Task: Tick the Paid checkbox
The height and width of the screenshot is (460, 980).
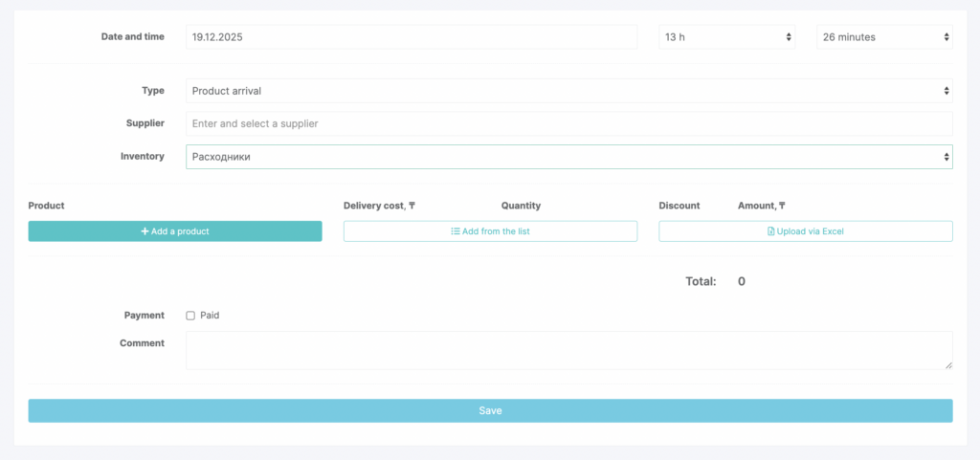Action: (x=190, y=316)
